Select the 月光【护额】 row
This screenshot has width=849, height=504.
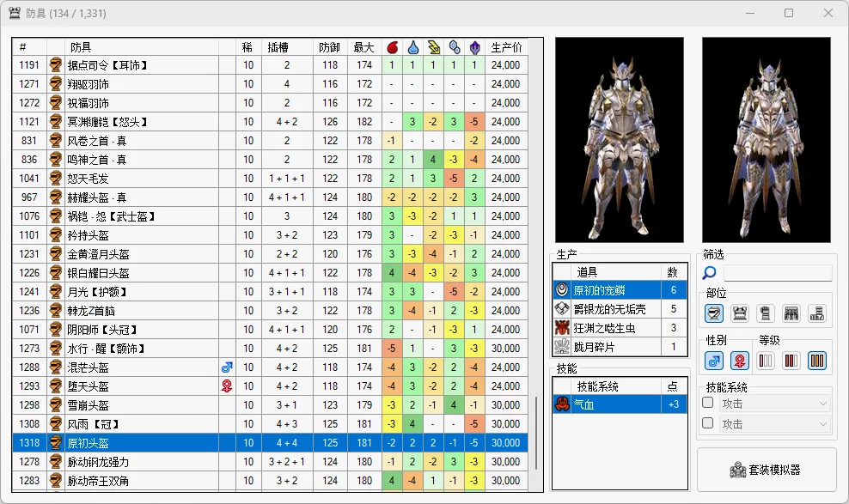270,292
